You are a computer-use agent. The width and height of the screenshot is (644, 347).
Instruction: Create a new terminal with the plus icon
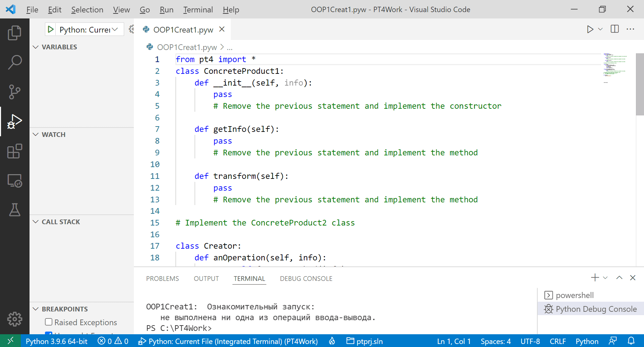(595, 278)
